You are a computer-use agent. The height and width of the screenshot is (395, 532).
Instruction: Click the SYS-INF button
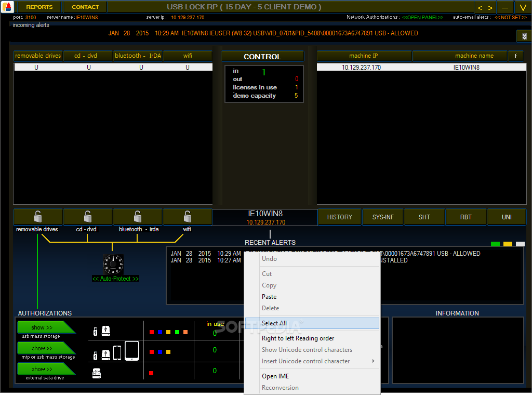(x=383, y=217)
